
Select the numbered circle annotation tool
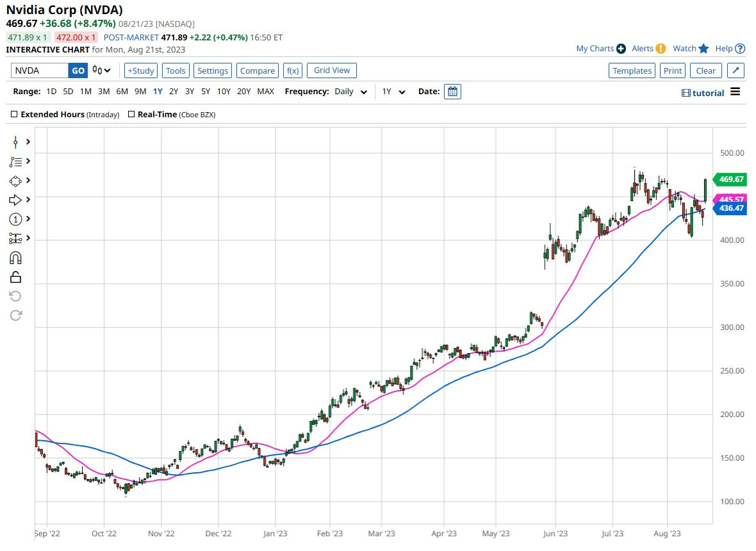(16, 219)
